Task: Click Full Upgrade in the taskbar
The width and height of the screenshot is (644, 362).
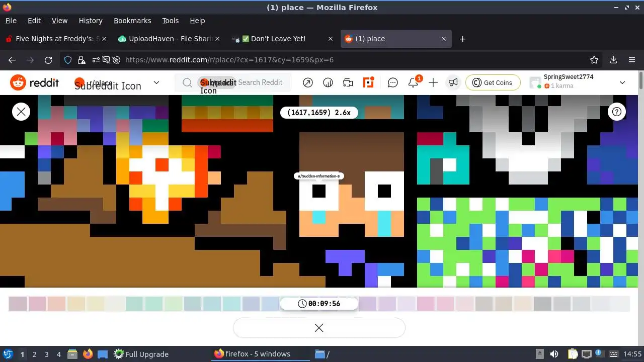Action: pyautogui.click(x=141, y=354)
